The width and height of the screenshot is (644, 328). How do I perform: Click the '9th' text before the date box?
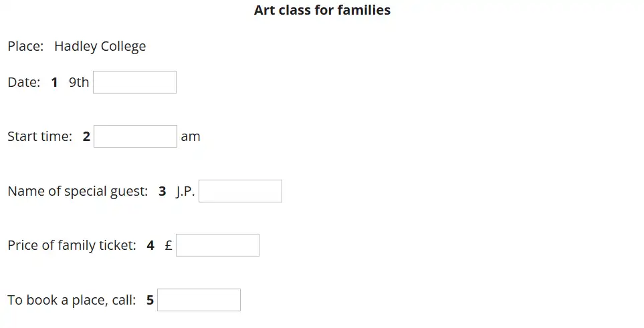(x=79, y=82)
